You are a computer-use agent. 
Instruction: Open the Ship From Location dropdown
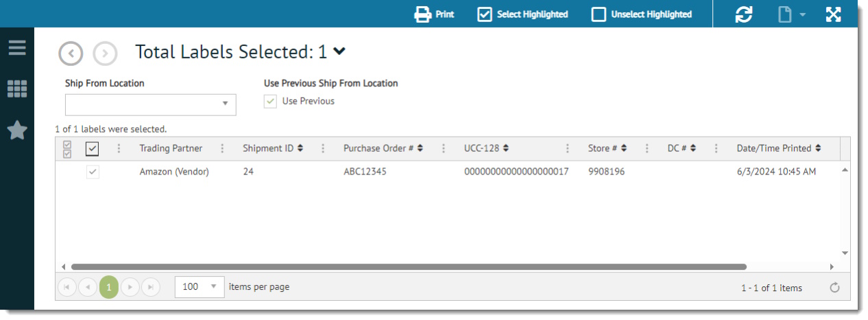[225, 104]
